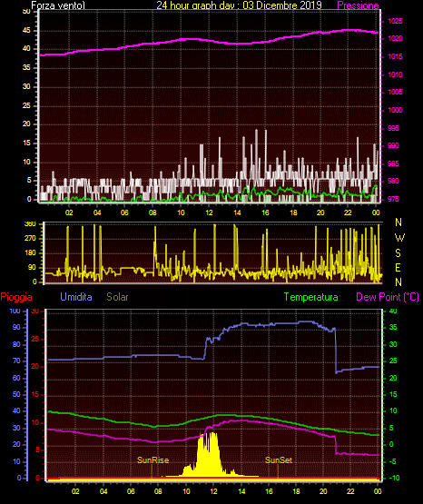Viewport: 423px width, 504px height.
Task: Click hour 14 under the pressure graph
Action: tap(237, 212)
